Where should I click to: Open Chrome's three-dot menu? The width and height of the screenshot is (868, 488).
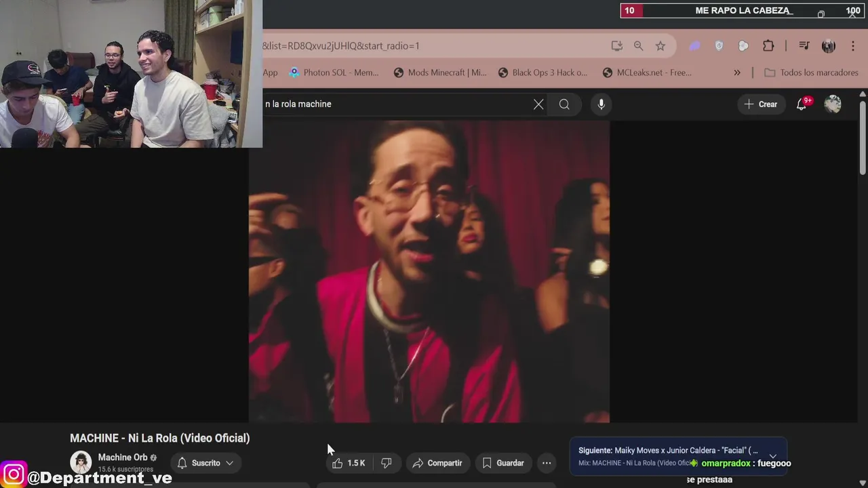coord(852,46)
